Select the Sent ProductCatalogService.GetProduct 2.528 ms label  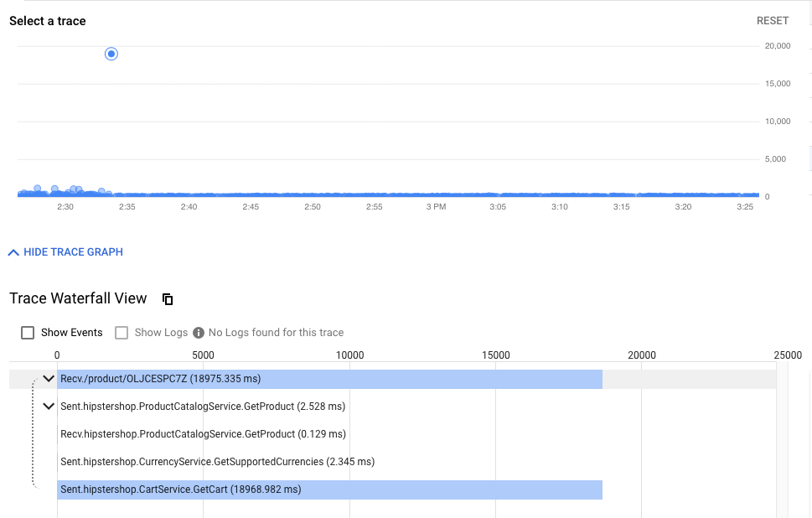tap(203, 407)
